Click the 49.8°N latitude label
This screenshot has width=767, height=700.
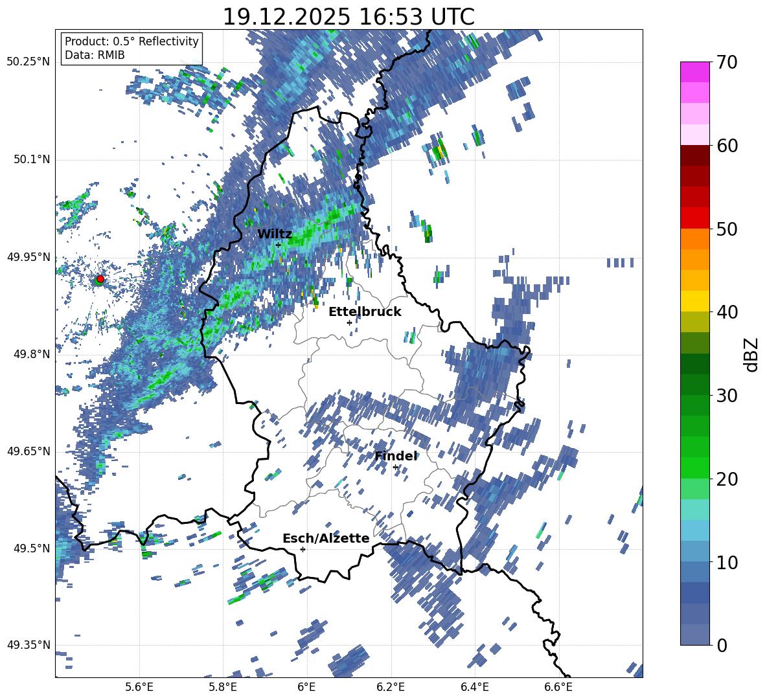click(x=31, y=354)
